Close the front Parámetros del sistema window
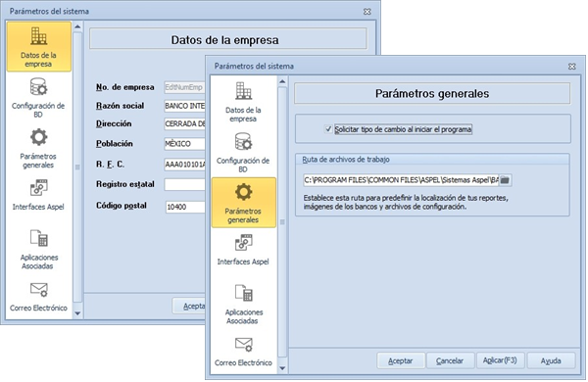588x382 pixels. coord(572,67)
